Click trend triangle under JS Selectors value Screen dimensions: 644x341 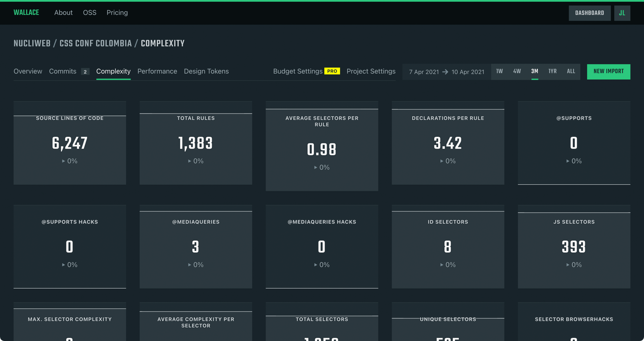pos(568,265)
